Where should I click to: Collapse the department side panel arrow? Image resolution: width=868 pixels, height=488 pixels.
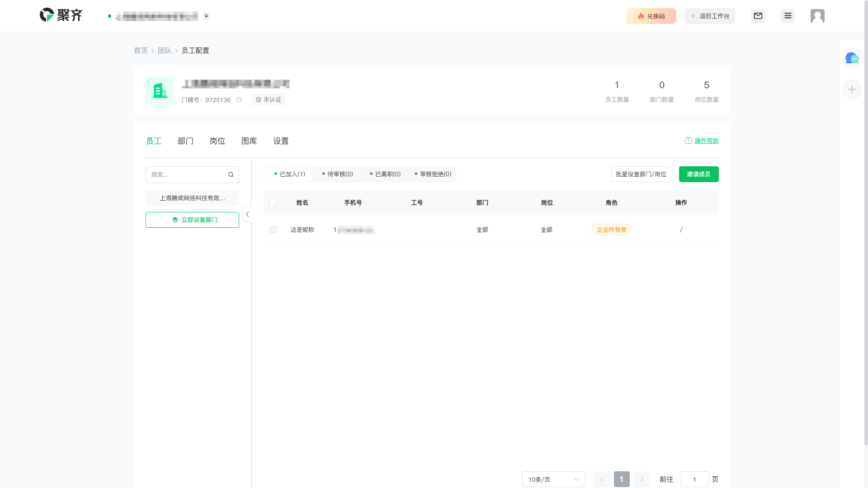point(247,214)
